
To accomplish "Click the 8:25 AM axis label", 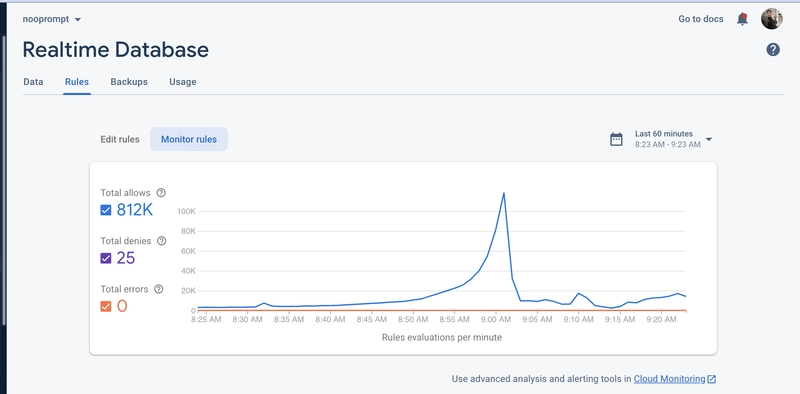I will click(x=206, y=319).
